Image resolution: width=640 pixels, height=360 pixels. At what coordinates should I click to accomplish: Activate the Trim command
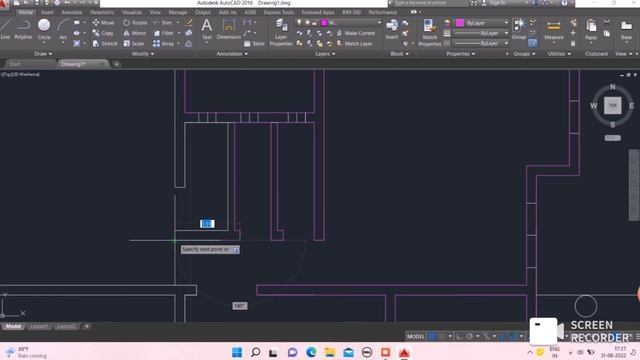162,23
